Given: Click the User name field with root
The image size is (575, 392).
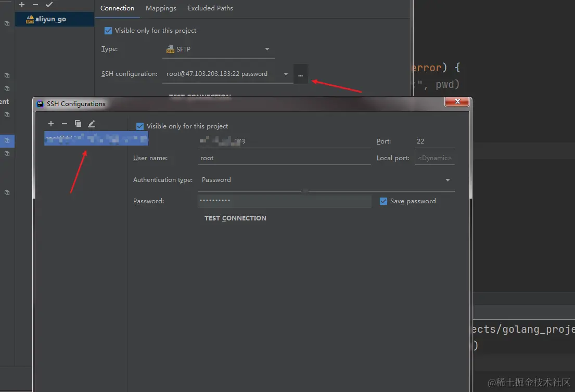Looking at the screenshot, I should [284, 158].
